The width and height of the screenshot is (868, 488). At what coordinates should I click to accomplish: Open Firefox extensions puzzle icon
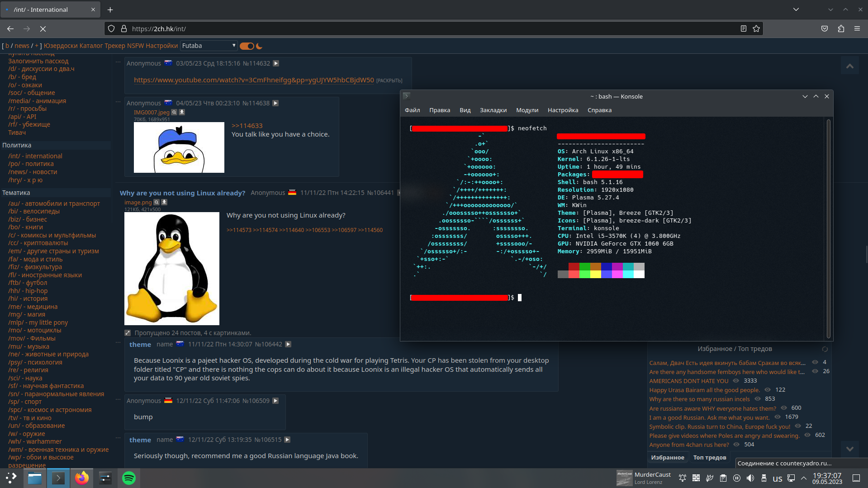841,28
